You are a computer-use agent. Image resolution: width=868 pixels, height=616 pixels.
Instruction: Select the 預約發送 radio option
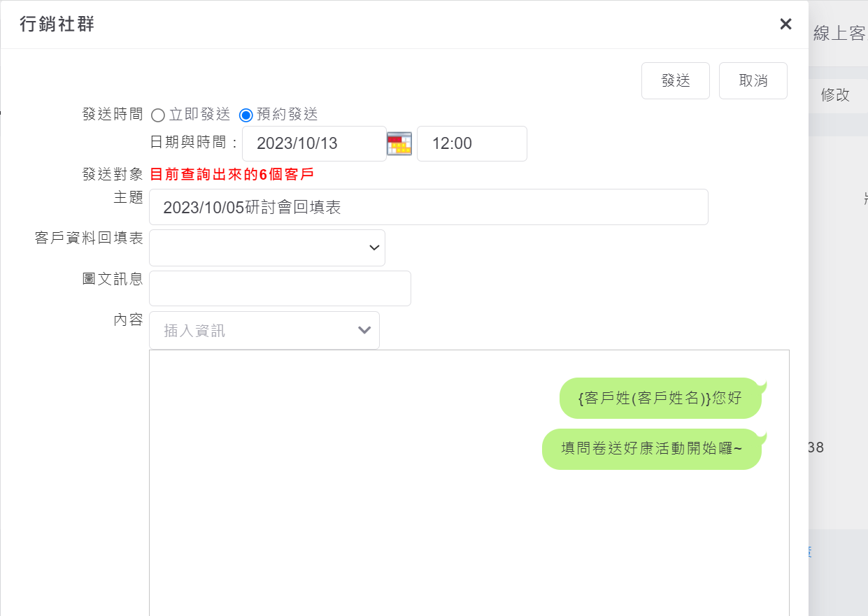tap(246, 115)
